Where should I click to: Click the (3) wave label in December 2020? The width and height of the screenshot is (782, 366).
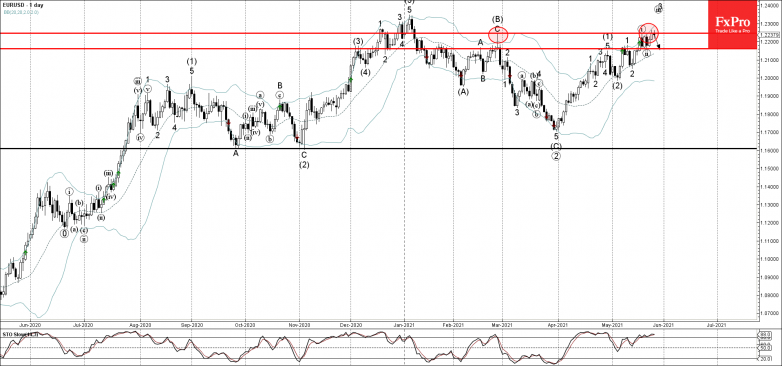[x=358, y=41]
